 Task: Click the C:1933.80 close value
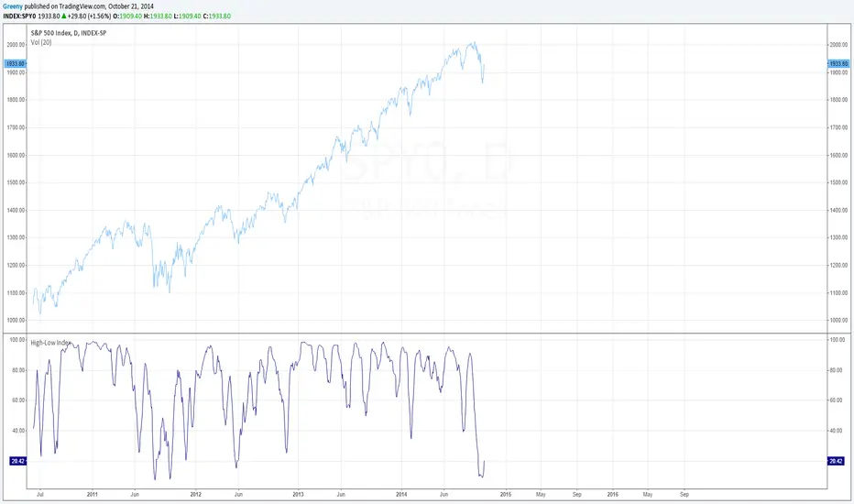tap(217, 16)
